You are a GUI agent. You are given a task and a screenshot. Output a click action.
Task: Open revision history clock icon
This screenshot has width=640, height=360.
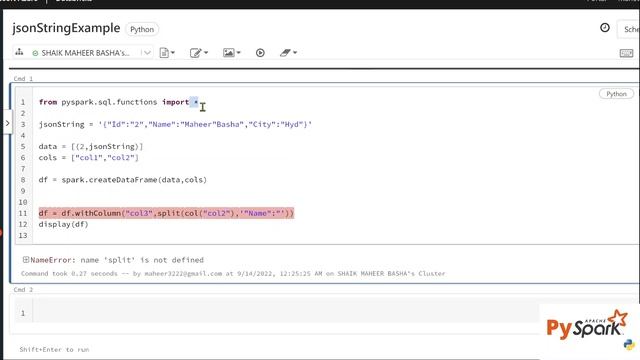(605, 28)
